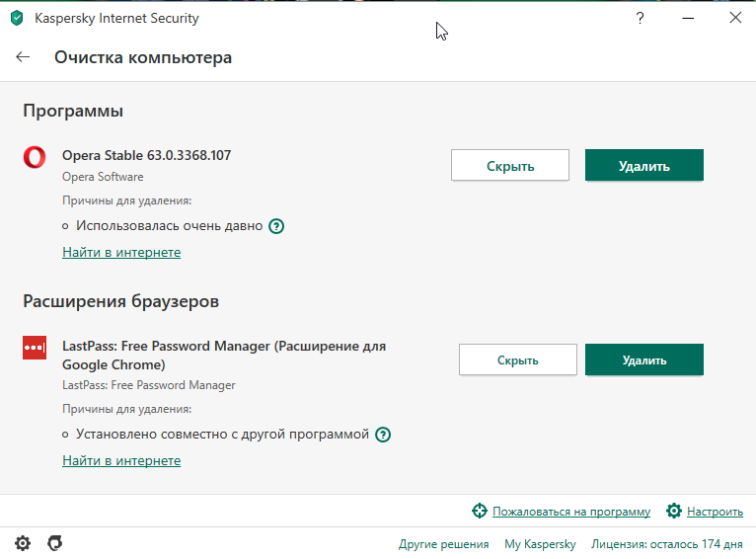756x559 pixels.
Task: Show info for 'Использовалась очень давно' reason
Action: click(276, 226)
